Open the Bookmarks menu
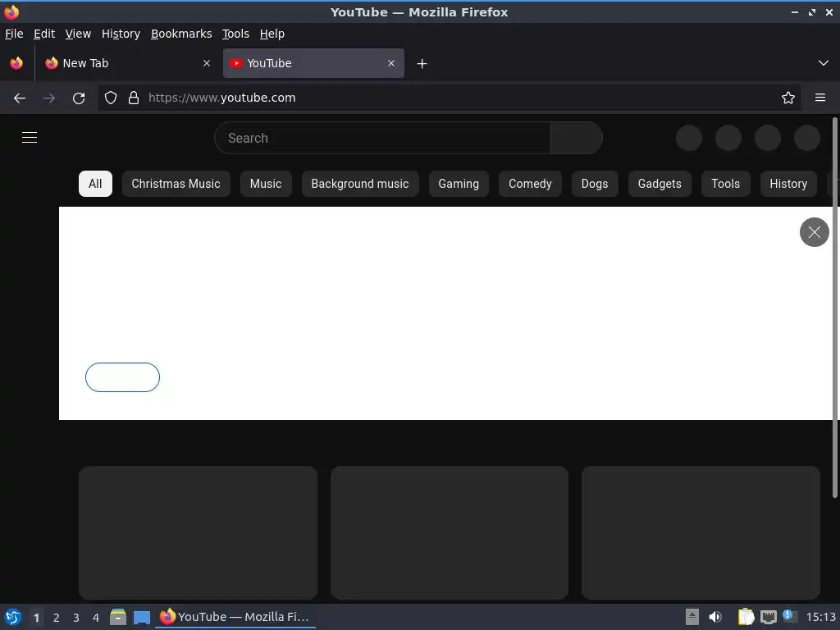The image size is (840, 630). click(181, 34)
